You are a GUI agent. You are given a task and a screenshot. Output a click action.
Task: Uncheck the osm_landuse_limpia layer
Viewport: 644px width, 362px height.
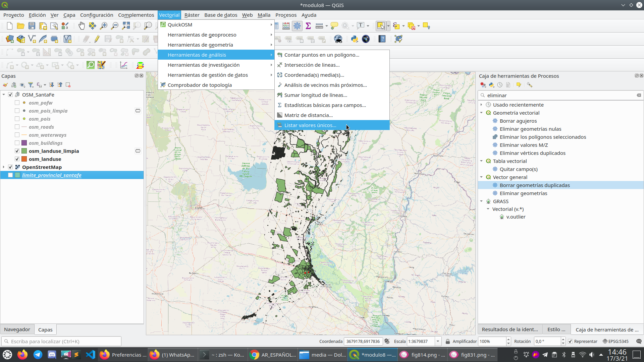click(x=17, y=151)
